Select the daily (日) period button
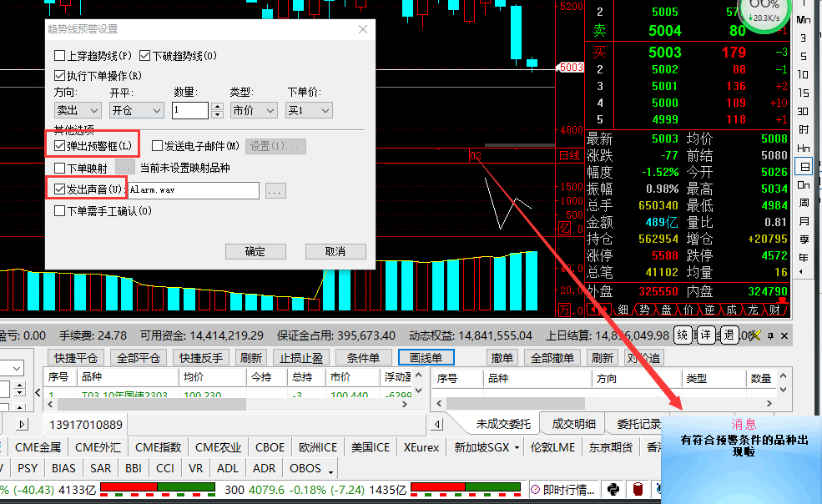Image resolution: width=822 pixels, height=504 pixels. pyautogui.click(x=804, y=166)
